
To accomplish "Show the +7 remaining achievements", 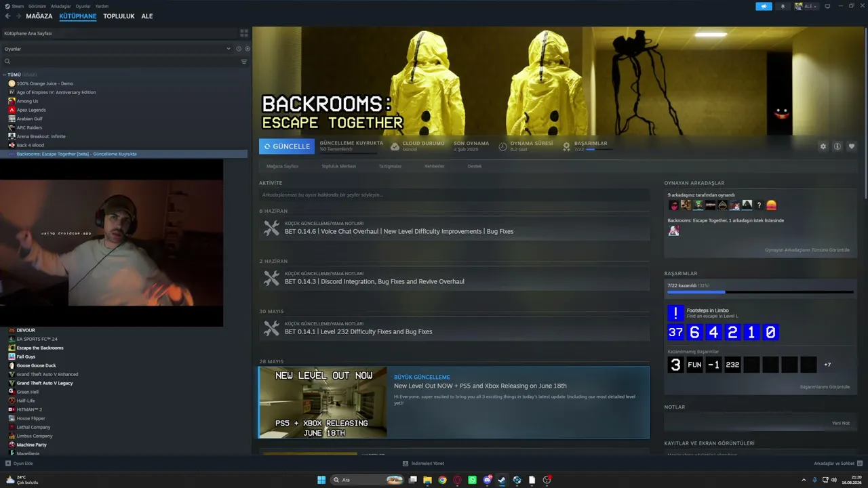I will 827,365.
